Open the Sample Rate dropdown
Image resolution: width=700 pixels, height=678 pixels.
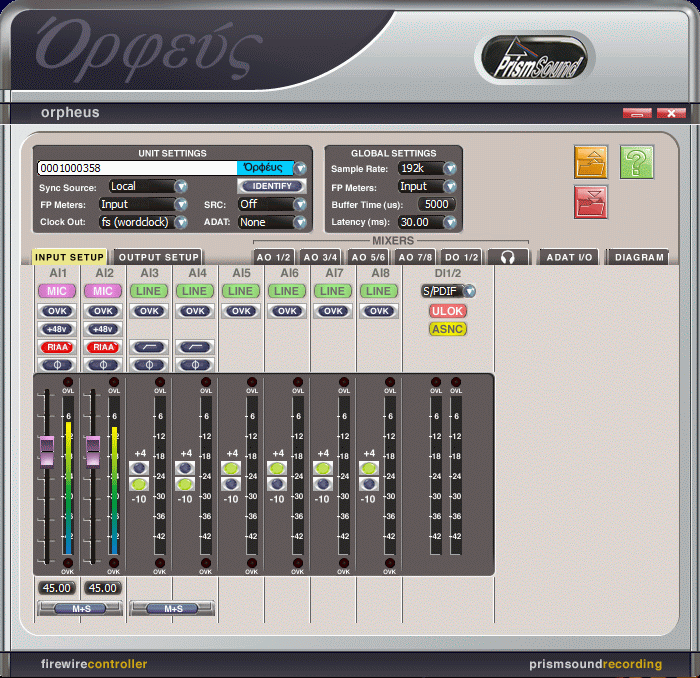(x=450, y=168)
